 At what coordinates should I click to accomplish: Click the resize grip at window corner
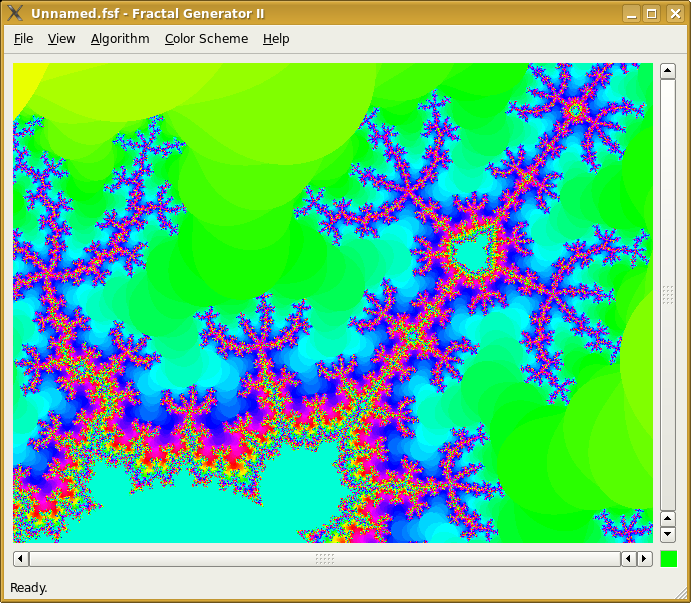pyautogui.click(x=681, y=593)
